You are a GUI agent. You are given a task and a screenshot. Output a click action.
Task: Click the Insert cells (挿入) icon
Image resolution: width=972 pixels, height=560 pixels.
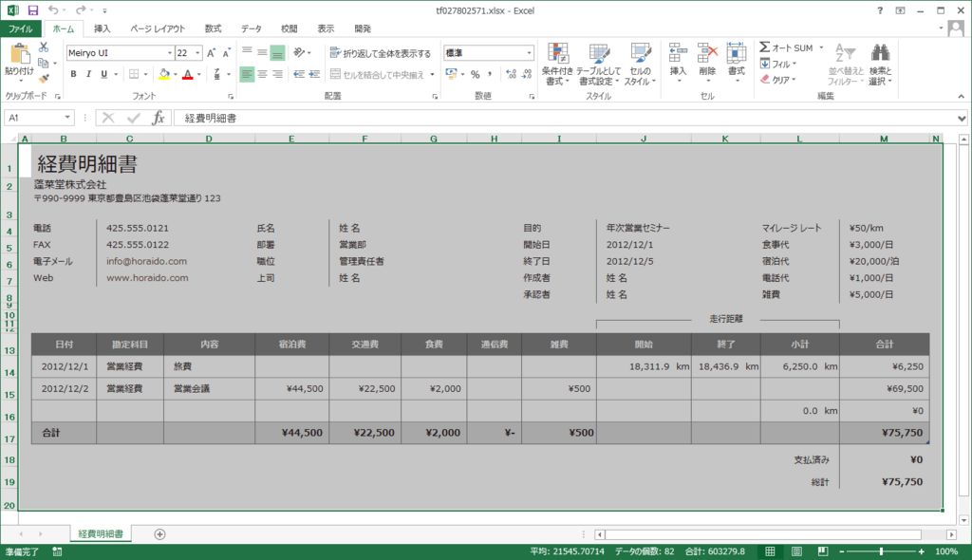pyautogui.click(x=678, y=53)
